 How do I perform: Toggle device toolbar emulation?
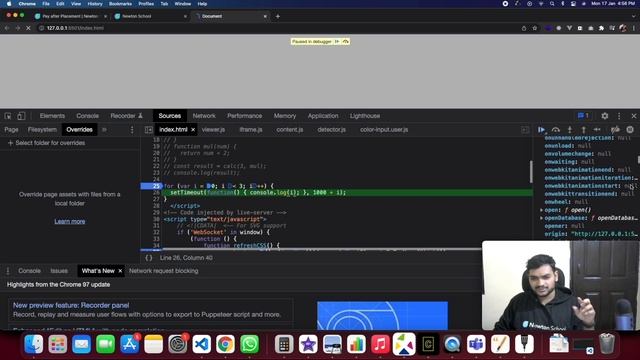[x=21, y=116]
